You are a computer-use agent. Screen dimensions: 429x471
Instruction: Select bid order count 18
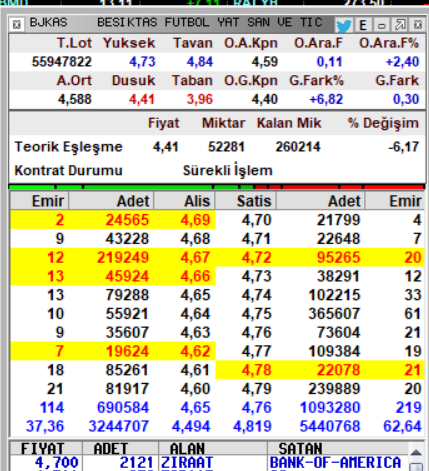coord(55,370)
